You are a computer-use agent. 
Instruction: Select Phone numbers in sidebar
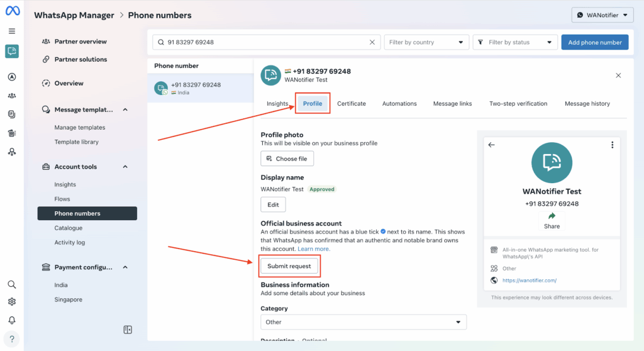[87, 213]
